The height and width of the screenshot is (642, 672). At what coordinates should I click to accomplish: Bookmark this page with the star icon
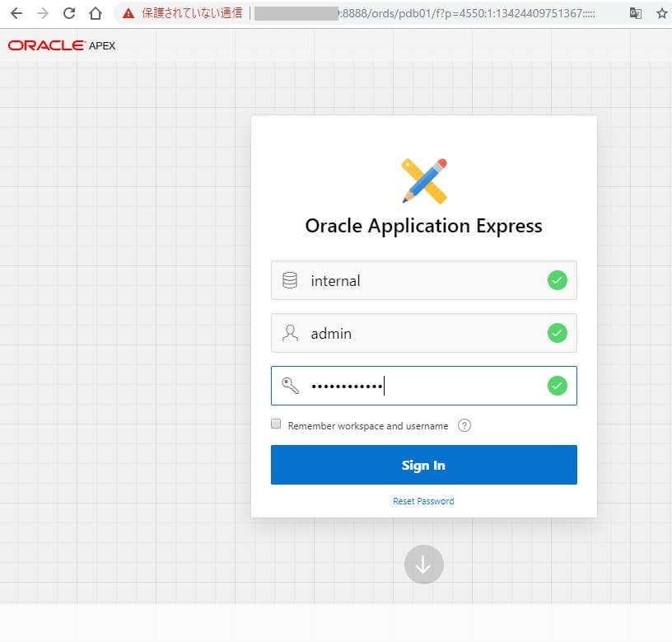662,14
